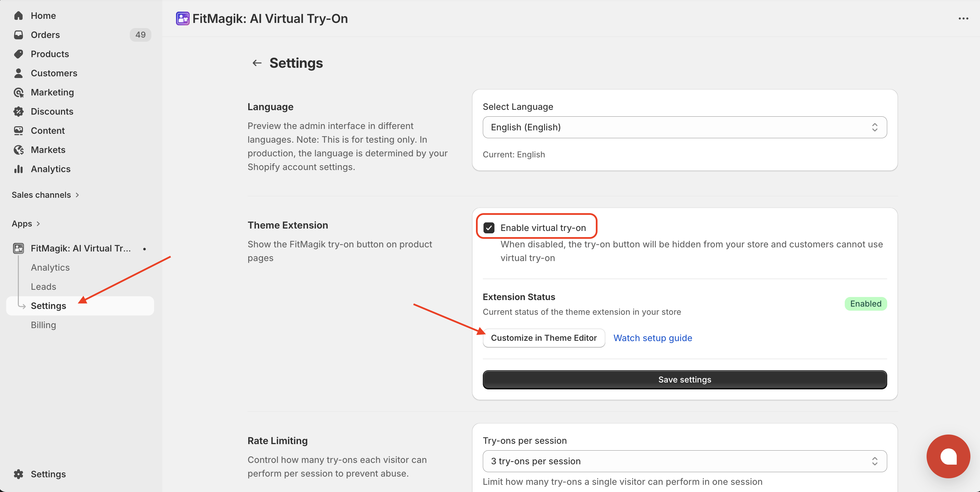Click the back arrow beside Settings heading
980x492 pixels.
(x=257, y=63)
